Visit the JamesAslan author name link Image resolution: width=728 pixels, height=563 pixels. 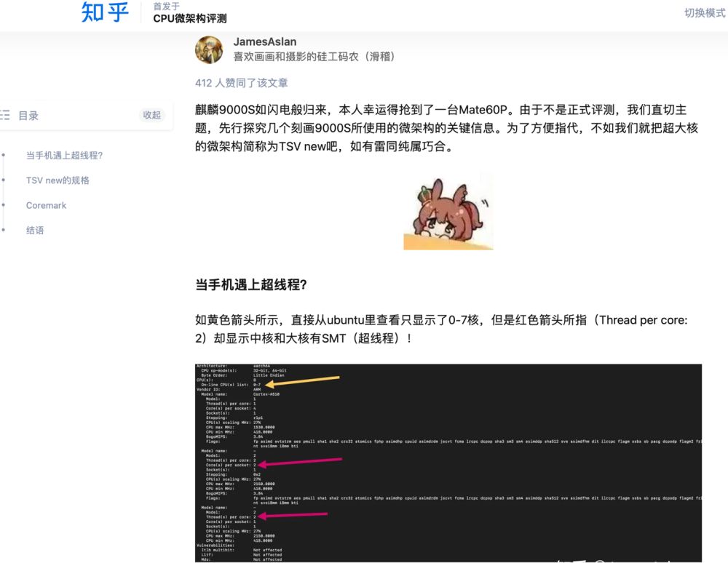(x=264, y=42)
